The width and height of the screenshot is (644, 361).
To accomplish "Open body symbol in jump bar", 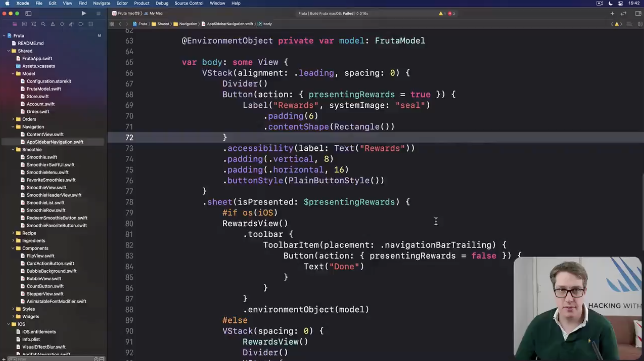I will click(x=265, y=24).
